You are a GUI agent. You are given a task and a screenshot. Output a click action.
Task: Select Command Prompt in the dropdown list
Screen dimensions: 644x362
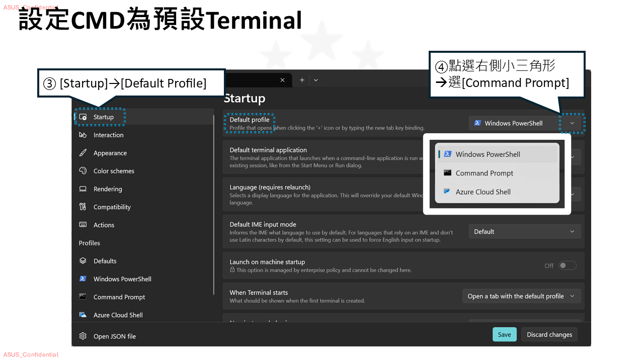coord(497,173)
